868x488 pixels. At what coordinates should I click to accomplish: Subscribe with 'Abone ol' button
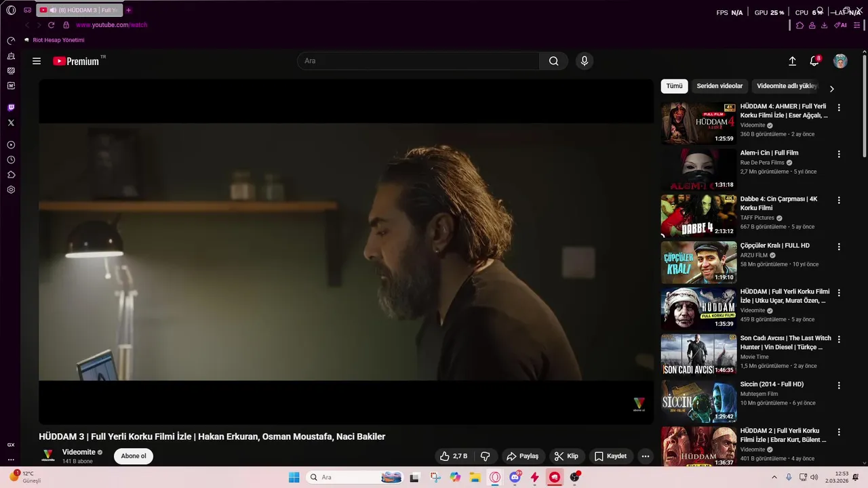(x=134, y=456)
